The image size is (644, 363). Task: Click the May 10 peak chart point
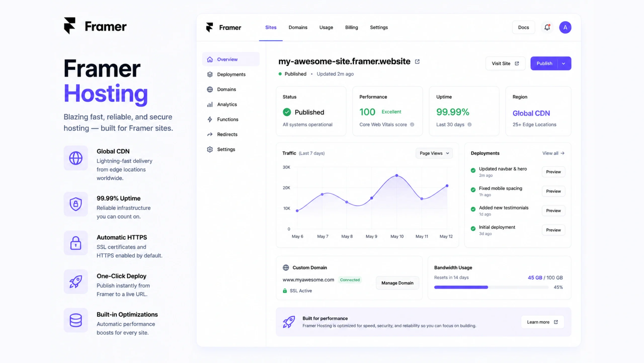coord(397,175)
